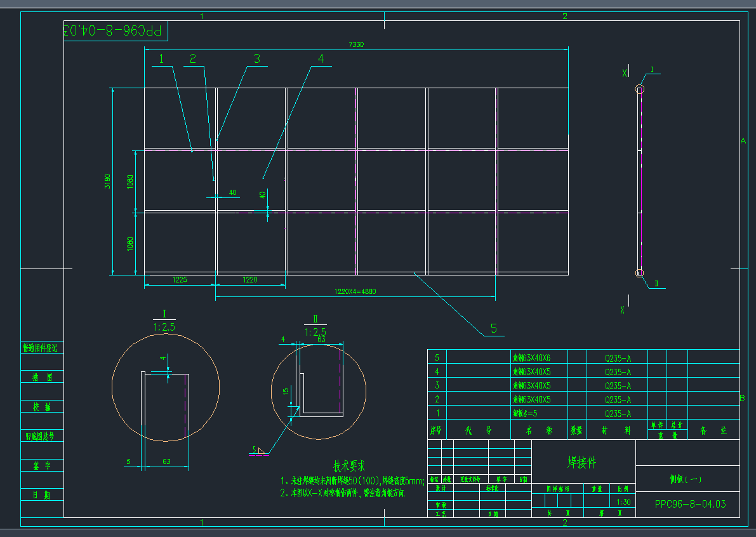Click the 7330 overall width dimension
The height and width of the screenshot is (537, 756).
pos(356,45)
